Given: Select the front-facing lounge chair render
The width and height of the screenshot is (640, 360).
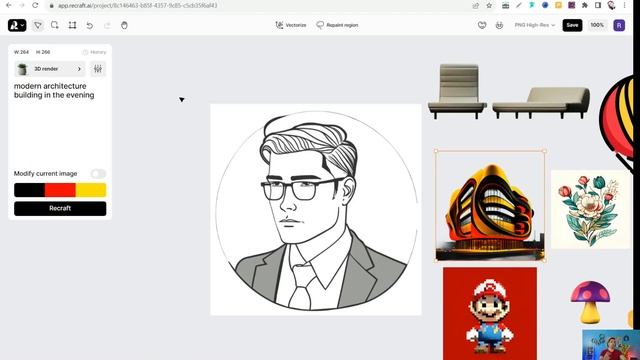Looking at the screenshot, I should pos(457,91).
